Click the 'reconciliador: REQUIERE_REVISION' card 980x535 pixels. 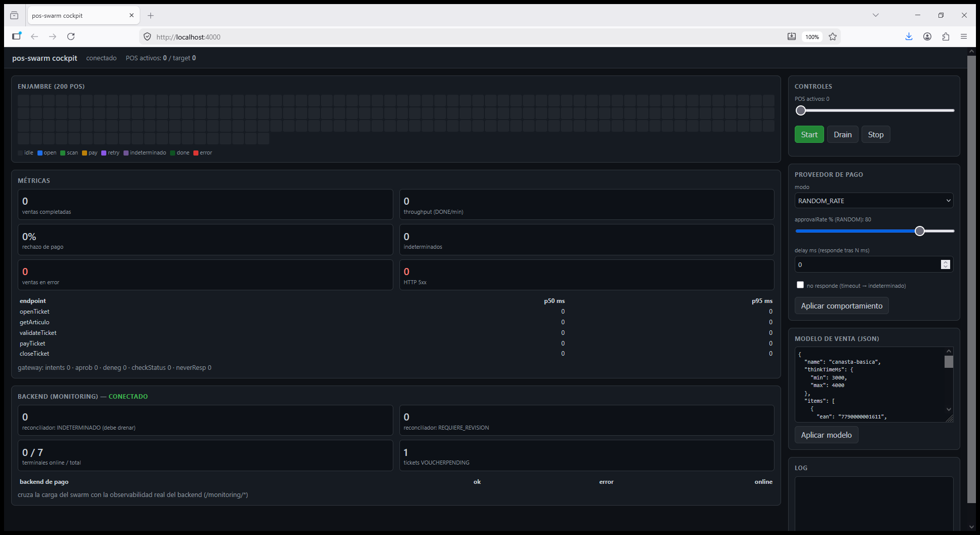point(587,420)
